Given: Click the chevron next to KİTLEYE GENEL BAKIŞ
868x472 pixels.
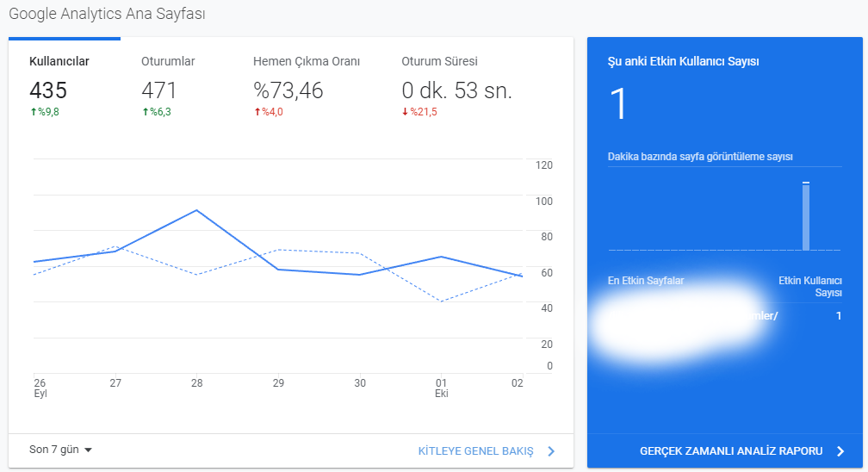Looking at the screenshot, I should coord(551,451).
